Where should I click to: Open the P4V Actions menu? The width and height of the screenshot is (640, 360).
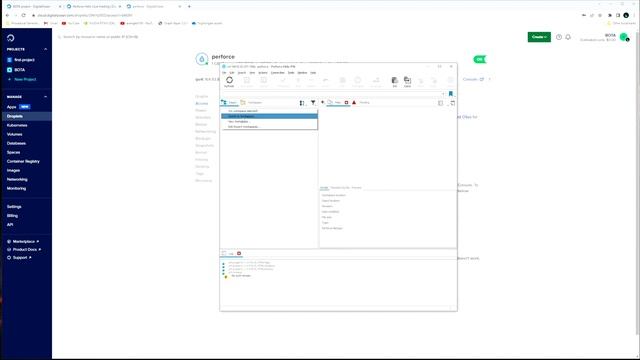263,73
